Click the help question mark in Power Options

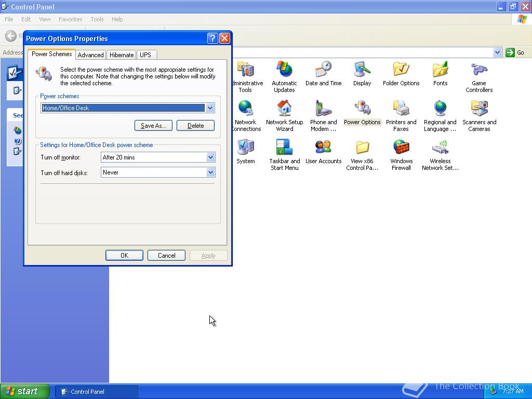pyautogui.click(x=212, y=38)
